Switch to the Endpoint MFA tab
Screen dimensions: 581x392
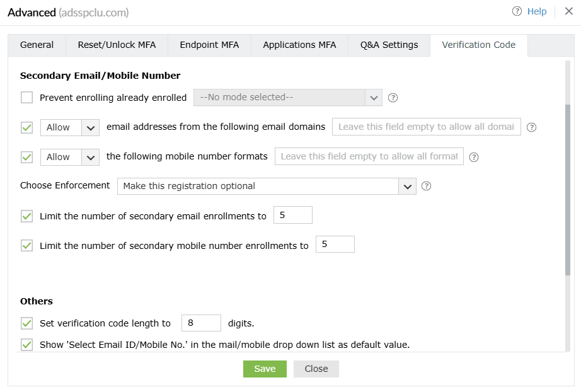tap(209, 45)
